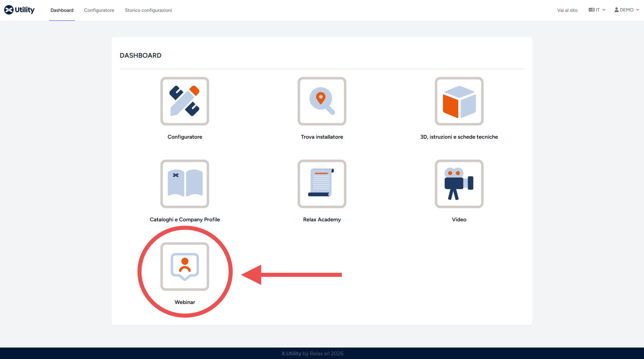Open the 3D cube icon tile

pos(459,101)
